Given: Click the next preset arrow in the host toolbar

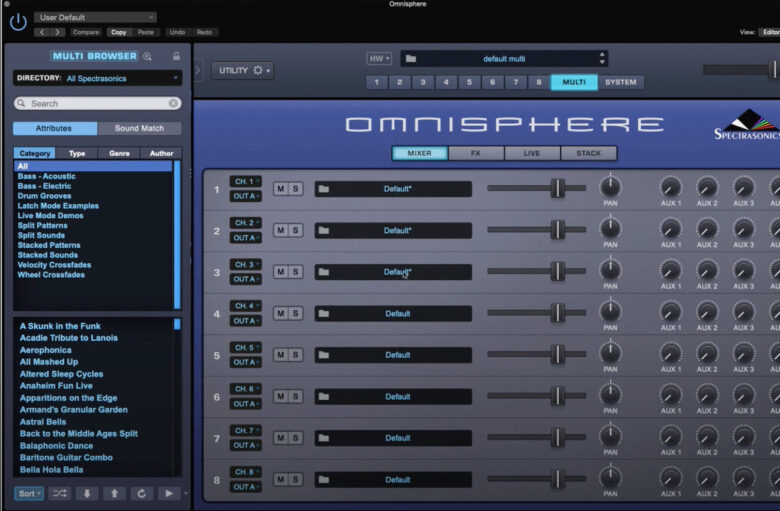Looking at the screenshot, I should point(58,32).
